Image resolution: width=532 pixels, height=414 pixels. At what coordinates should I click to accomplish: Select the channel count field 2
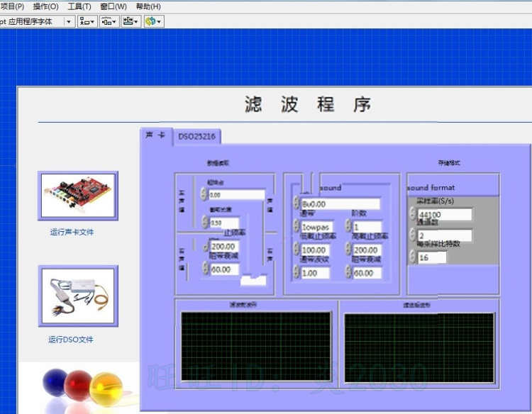pyautogui.click(x=445, y=235)
